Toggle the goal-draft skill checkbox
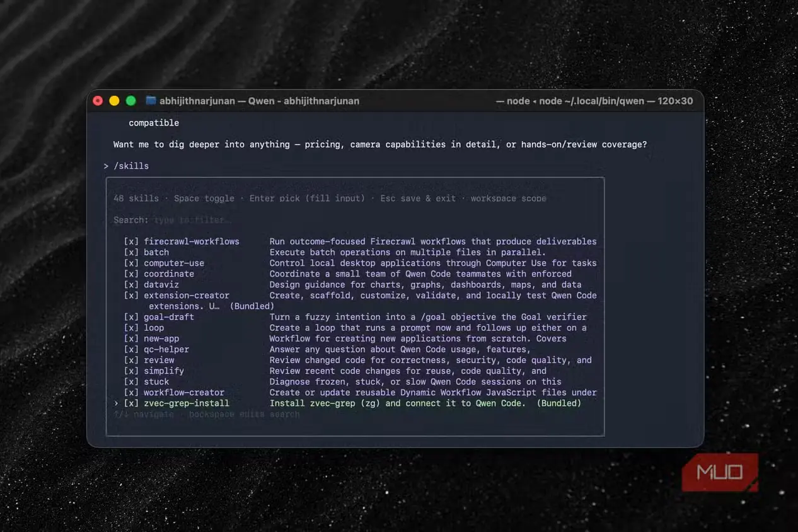 [131, 317]
